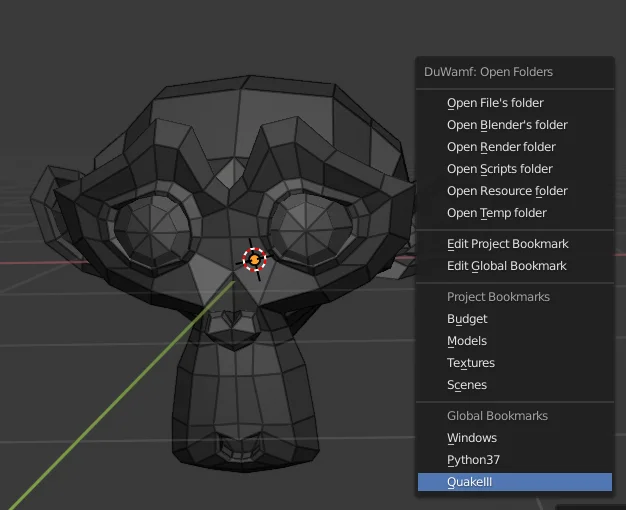Open Resource folder from menu

(515, 191)
